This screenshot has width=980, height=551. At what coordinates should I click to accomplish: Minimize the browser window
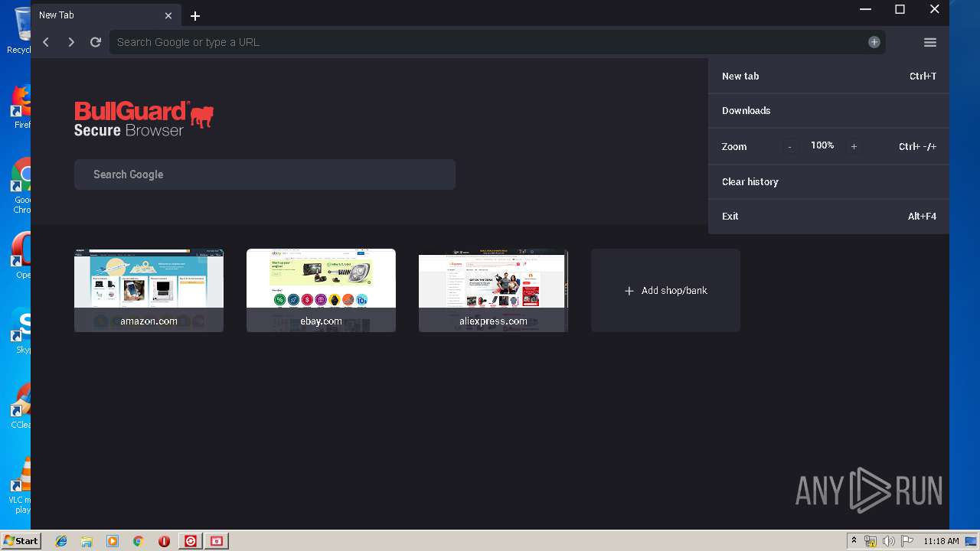[x=865, y=9]
